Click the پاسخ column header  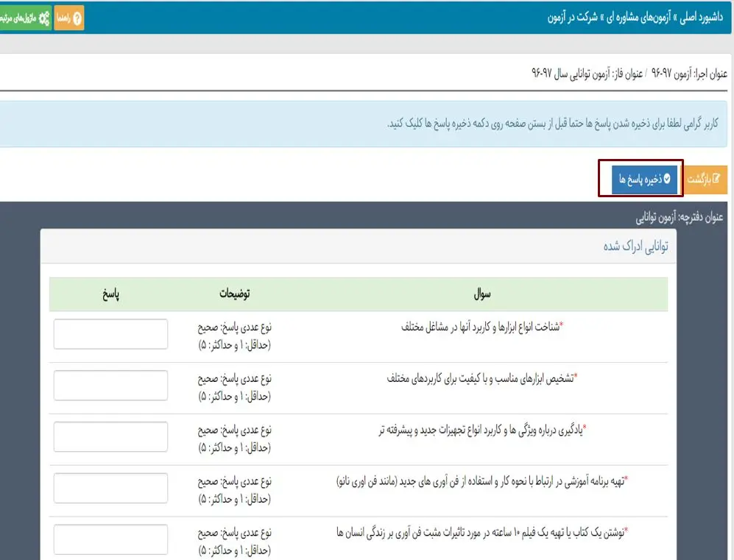coord(111,294)
